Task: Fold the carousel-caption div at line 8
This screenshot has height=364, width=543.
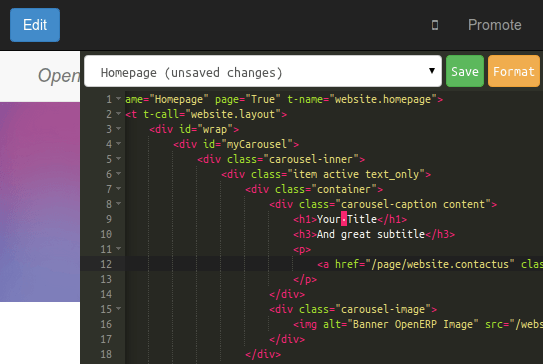Action: point(118,204)
